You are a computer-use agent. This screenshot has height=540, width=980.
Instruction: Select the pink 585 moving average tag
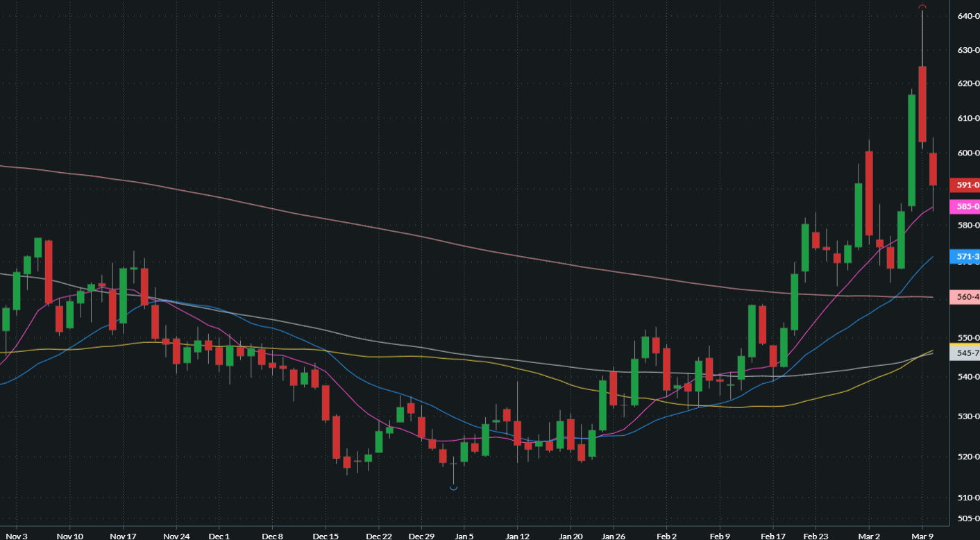pyautogui.click(x=968, y=206)
